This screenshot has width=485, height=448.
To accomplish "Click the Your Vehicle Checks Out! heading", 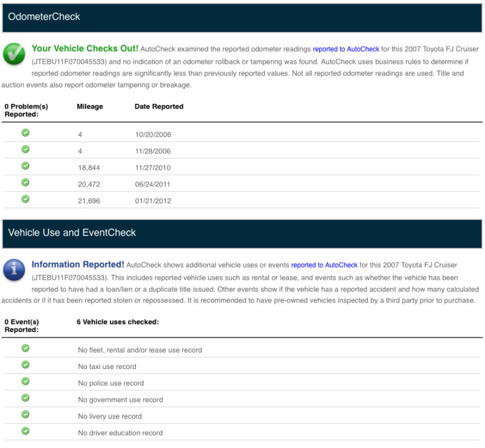I will [x=85, y=49].
